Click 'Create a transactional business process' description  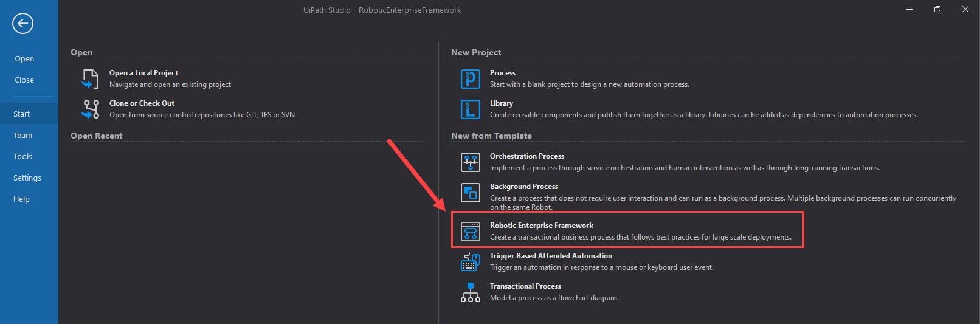(641, 237)
